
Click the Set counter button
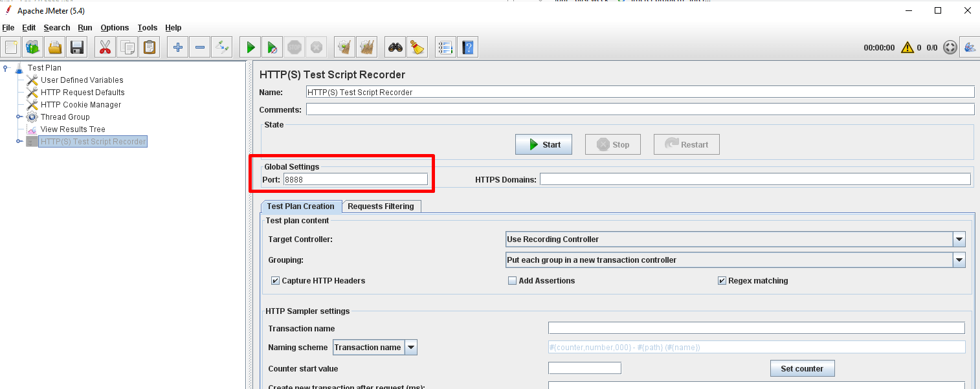802,368
